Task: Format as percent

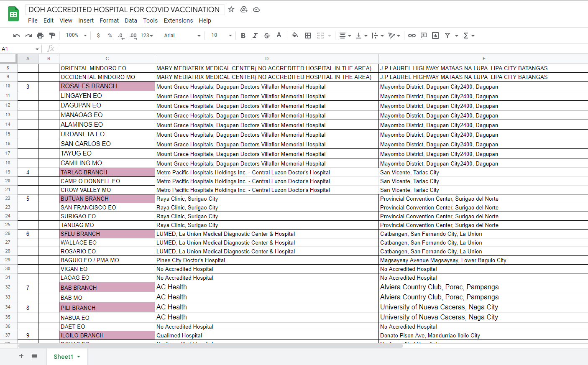Action: [110, 36]
